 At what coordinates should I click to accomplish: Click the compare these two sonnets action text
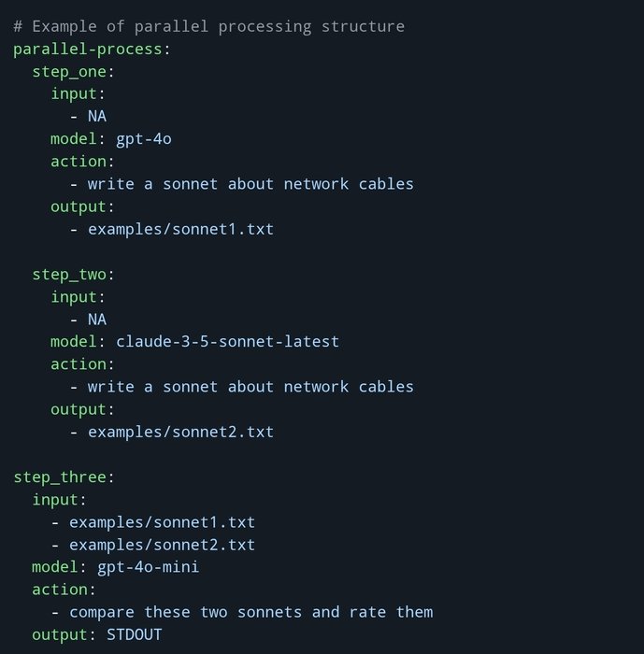[x=251, y=612]
